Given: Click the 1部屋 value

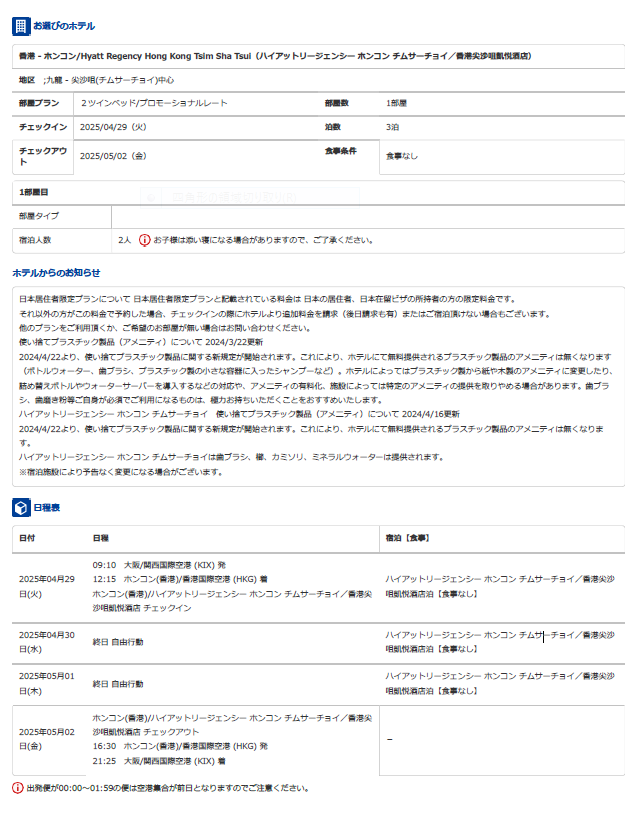Looking at the screenshot, I should point(396,103).
